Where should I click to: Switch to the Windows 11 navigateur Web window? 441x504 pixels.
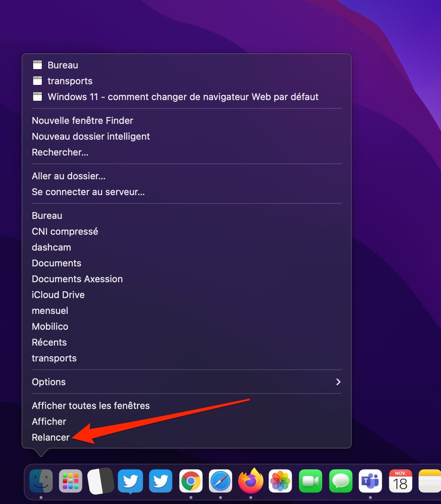[x=187, y=97]
